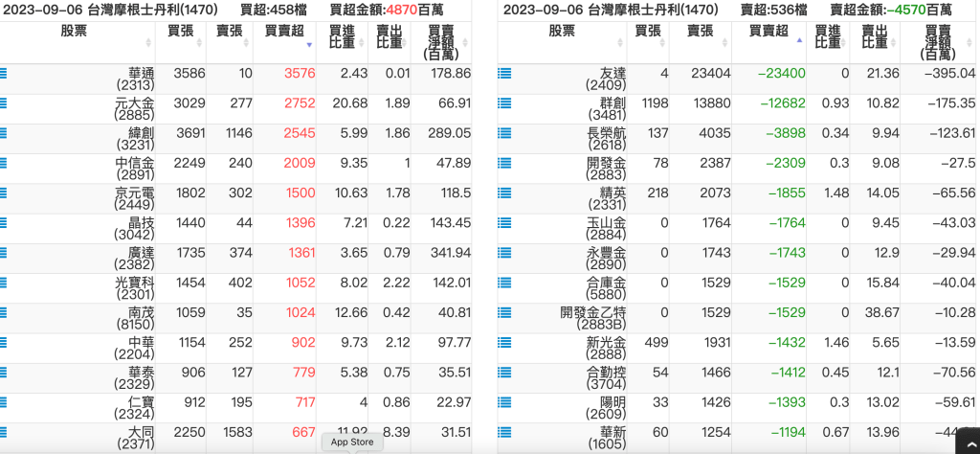
Task: Click the list icon beside 華通 (2313)
Action: (4, 73)
